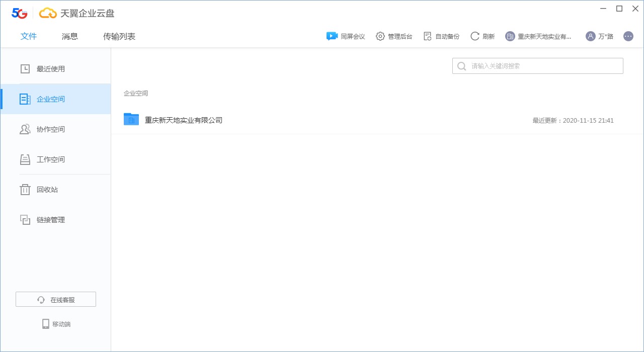Viewport: 644px width, 352px height.
Task: Click the 企业空间 sidebar icon
Action: tap(25, 99)
